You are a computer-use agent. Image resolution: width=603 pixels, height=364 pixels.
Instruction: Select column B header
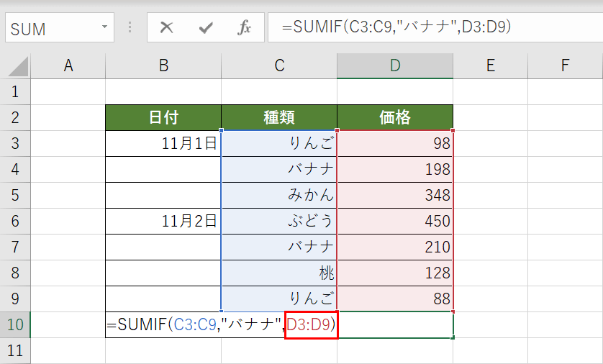point(163,66)
